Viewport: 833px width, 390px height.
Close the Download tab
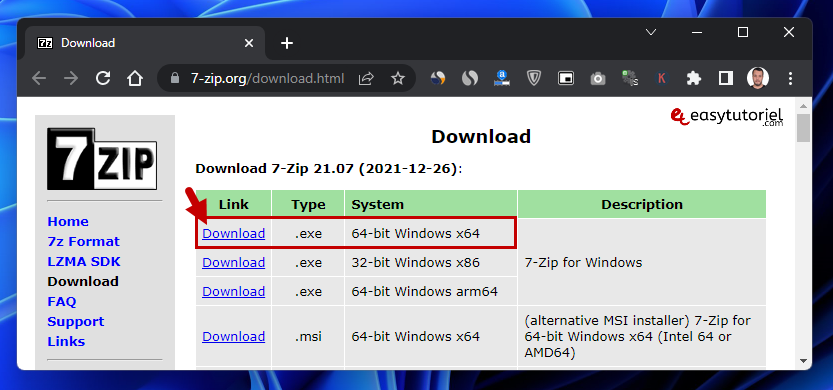coord(249,43)
